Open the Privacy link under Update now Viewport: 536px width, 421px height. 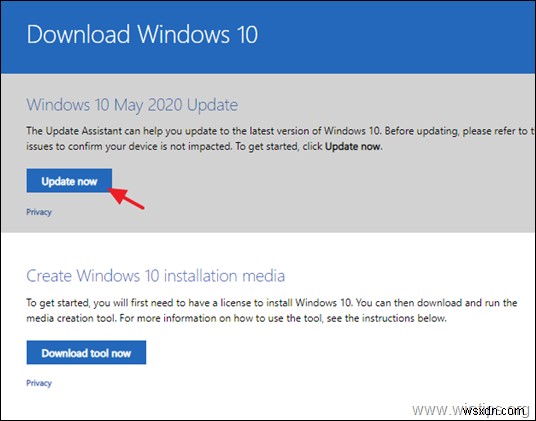(39, 212)
